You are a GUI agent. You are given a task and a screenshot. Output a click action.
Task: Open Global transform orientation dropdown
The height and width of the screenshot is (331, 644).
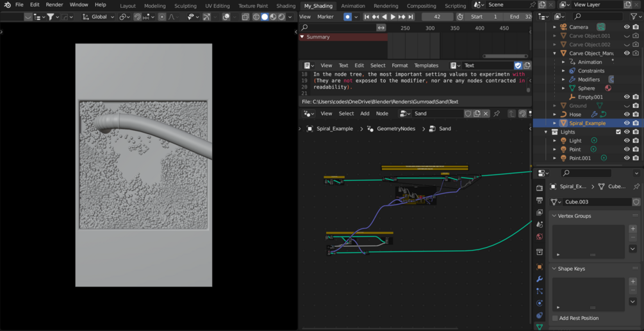click(x=98, y=17)
